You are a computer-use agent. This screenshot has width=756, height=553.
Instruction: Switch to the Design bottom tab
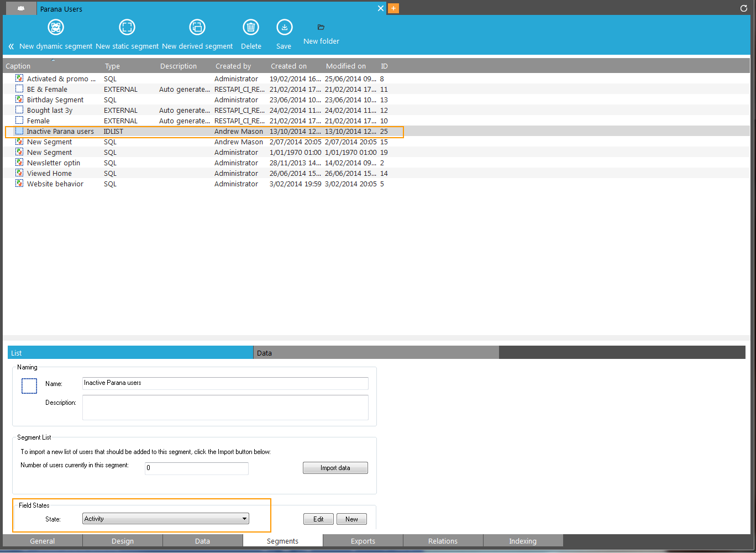click(x=123, y=541)
